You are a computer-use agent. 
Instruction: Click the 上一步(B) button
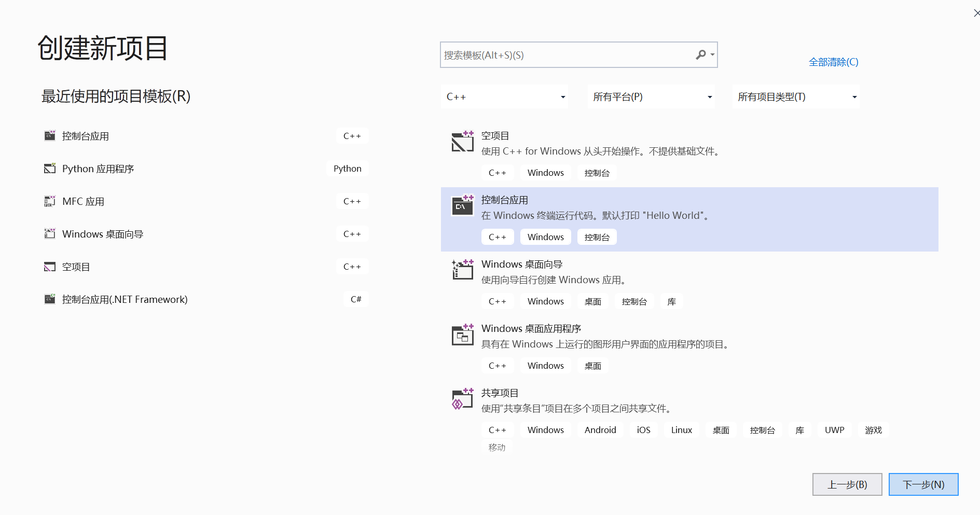pyautogui.click(x=847, y=484)
